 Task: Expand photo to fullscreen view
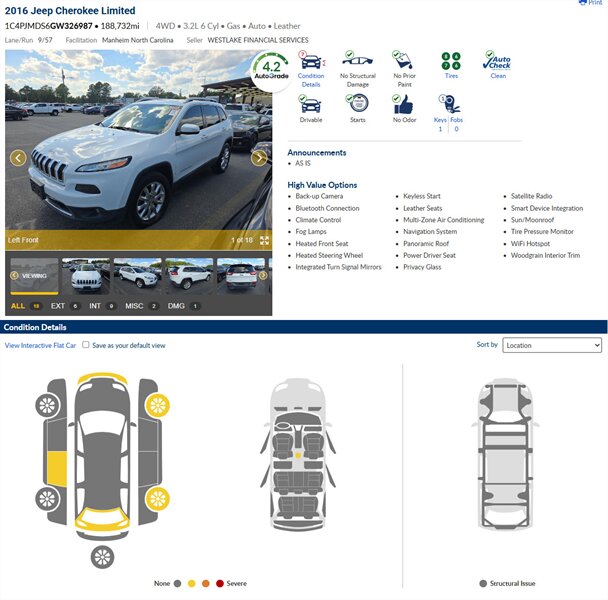click(264, 240)
